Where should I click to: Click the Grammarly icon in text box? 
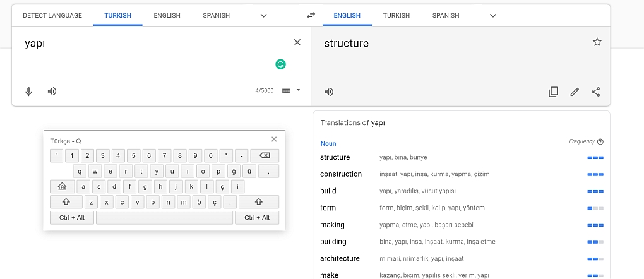coord(280,64)
